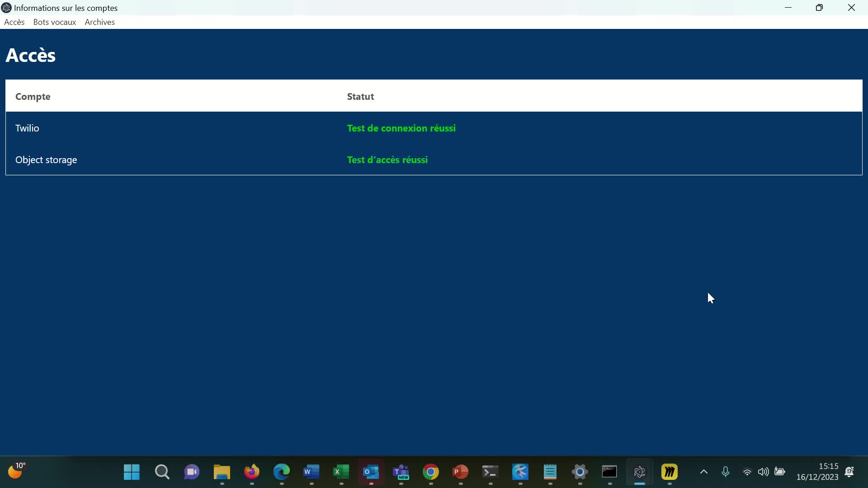Open Outlook from the taskbar
This screenshot has width=868, height=488.
tap(371, 472)
